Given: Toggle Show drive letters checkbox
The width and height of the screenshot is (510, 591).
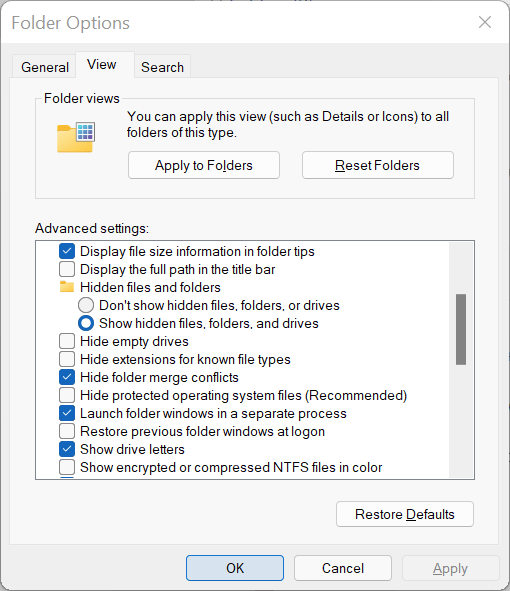Looking at the screenshot, I should click(67, 449).
